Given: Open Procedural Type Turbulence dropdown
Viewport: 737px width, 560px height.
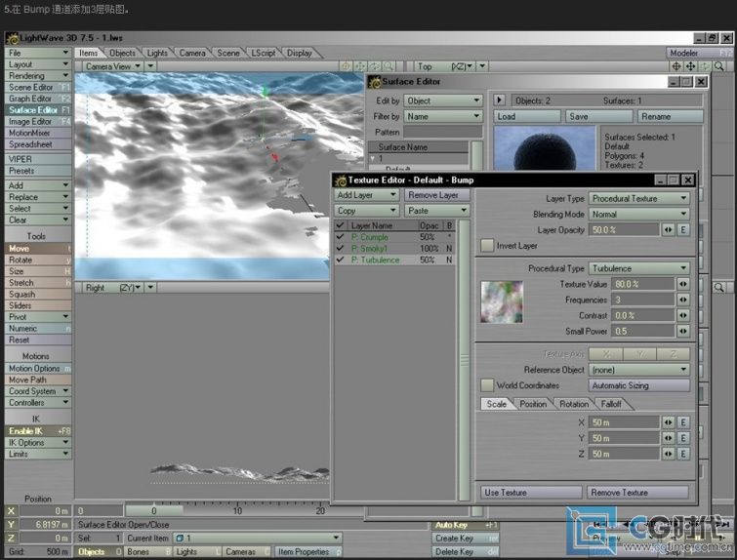Looking at the screenshot, I should [x=638, y=268].
